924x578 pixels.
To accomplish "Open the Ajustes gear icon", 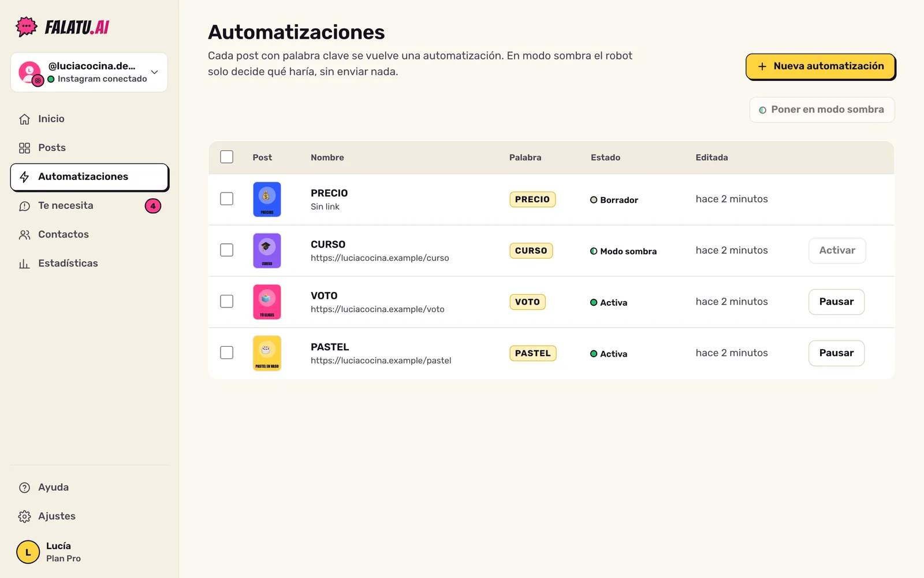I will point(24,517).
